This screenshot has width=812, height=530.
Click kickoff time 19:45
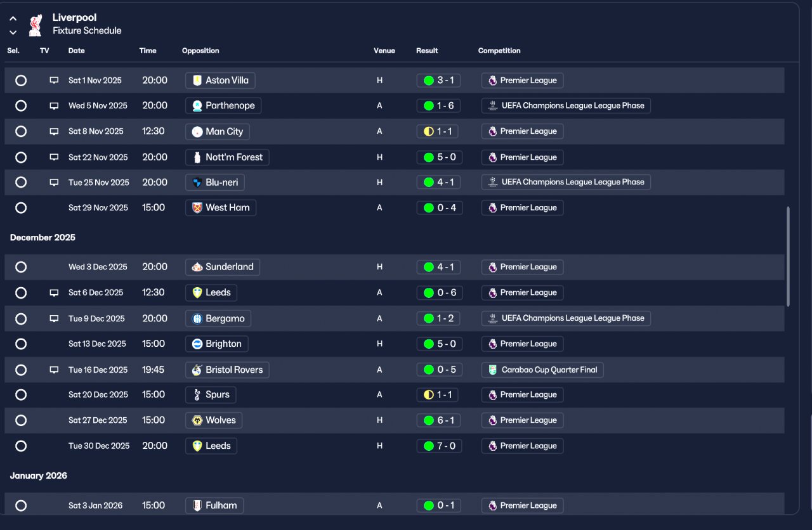pyautogui.click(x=153, y=370)
